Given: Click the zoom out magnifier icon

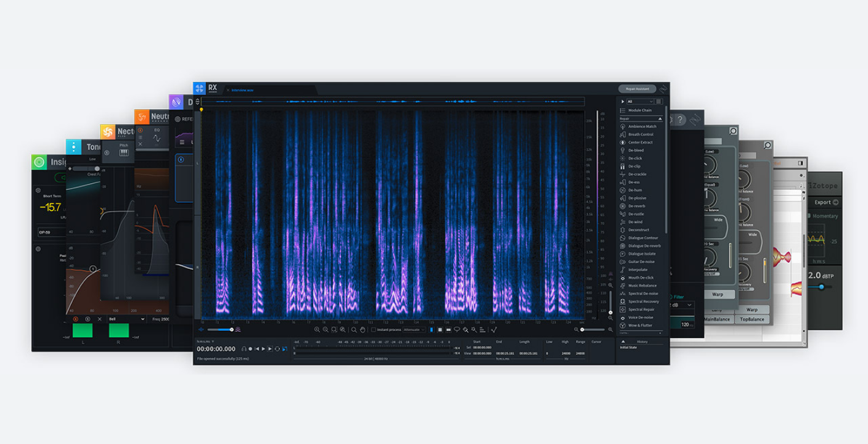Looking at the screenshot, I should pyautogui.click(x=325, y=330).
